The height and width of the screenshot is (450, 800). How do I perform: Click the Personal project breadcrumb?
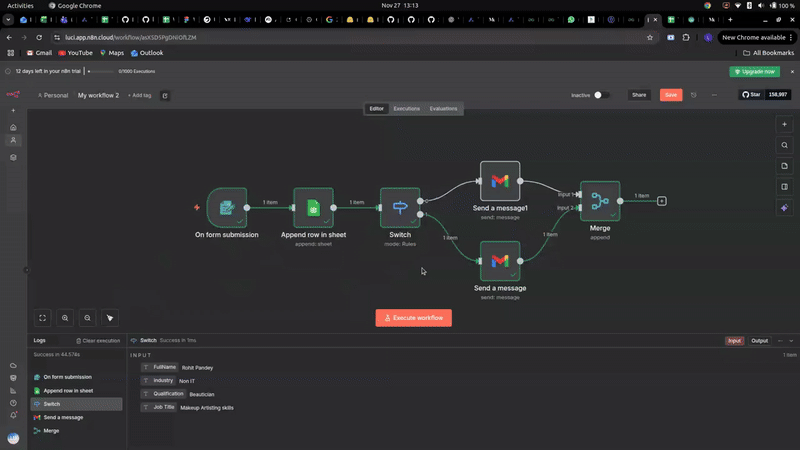click(x=53, y=95)
